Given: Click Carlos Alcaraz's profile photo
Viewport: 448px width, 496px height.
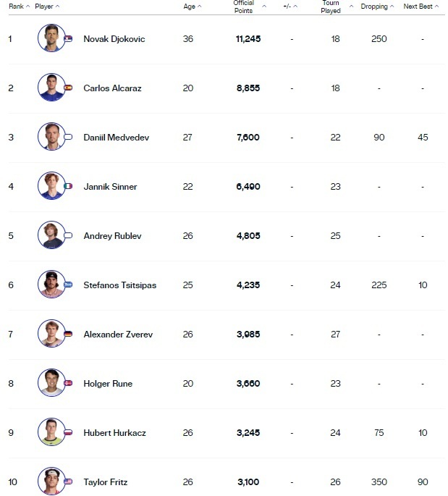Looking at the screenshot, I should (x=51, y=88).
